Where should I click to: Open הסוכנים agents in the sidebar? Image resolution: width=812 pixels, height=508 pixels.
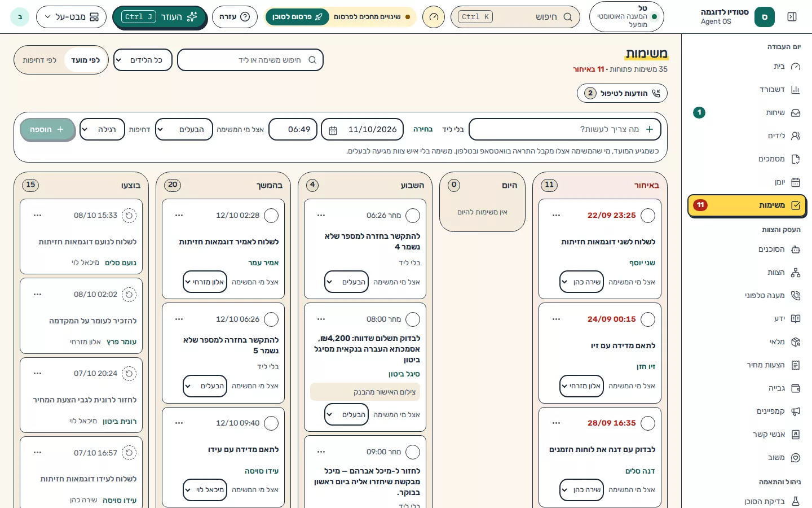pyautogui.click(x=747, y=249)
